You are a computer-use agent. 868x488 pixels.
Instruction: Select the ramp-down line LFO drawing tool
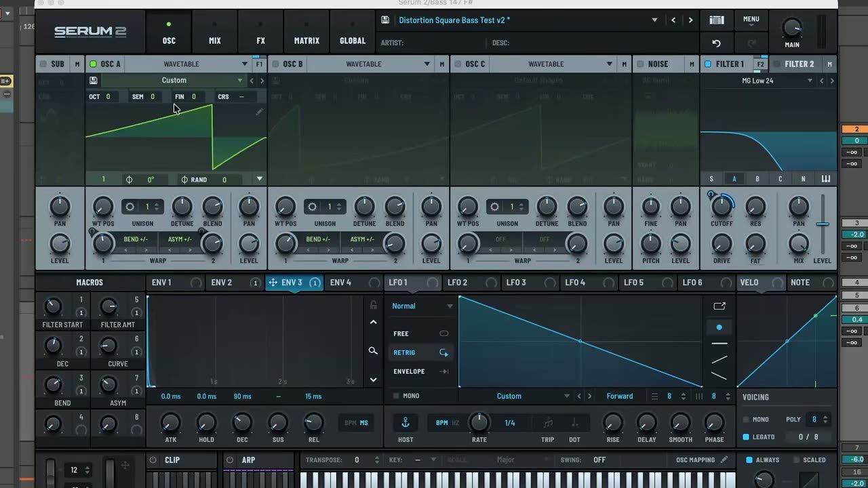pos(719,375)
